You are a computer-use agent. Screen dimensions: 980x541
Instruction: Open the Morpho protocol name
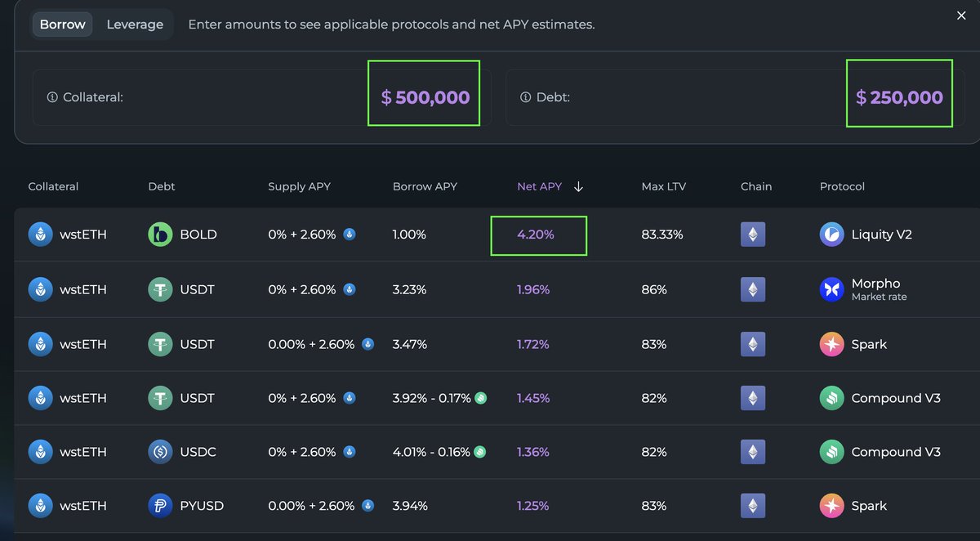pos(875,284)
